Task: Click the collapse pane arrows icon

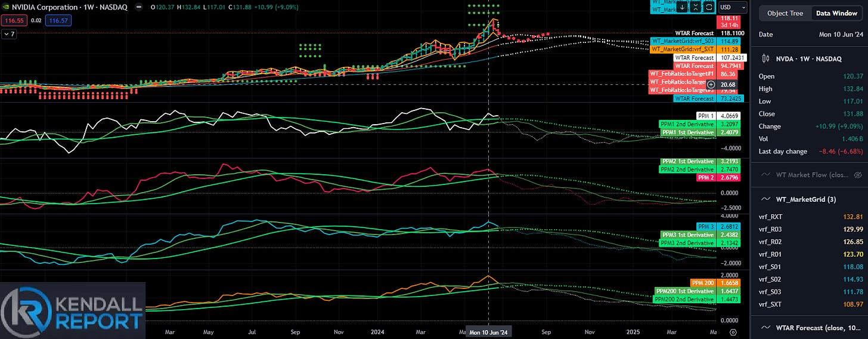Action: [x=696, y=7]
